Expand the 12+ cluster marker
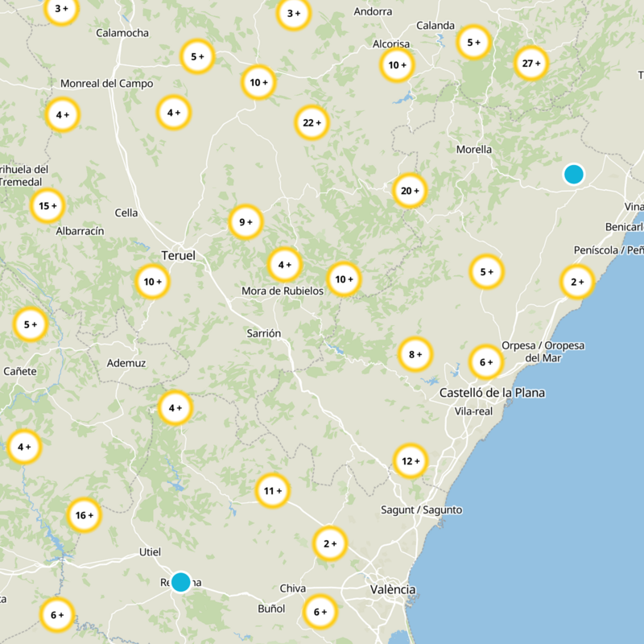Screen dimensions: 644x644 tap(411, 460)
